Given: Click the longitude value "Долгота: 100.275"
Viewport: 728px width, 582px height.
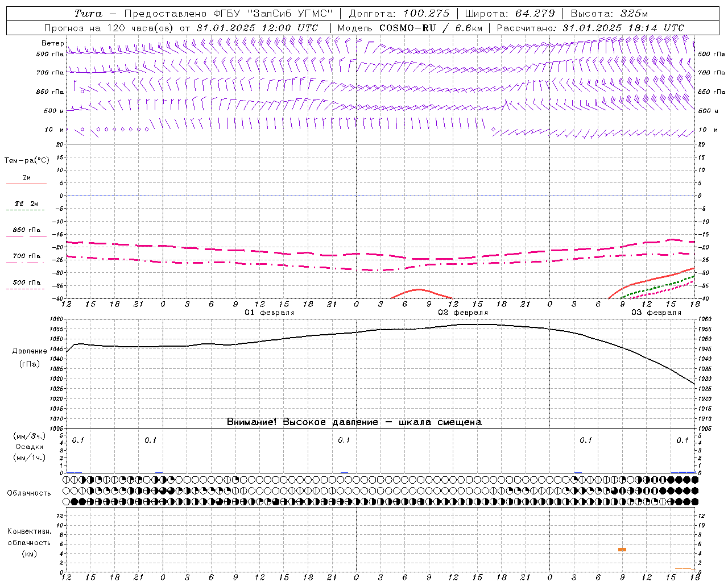Looking at the screenshot, I should (399, 13).
